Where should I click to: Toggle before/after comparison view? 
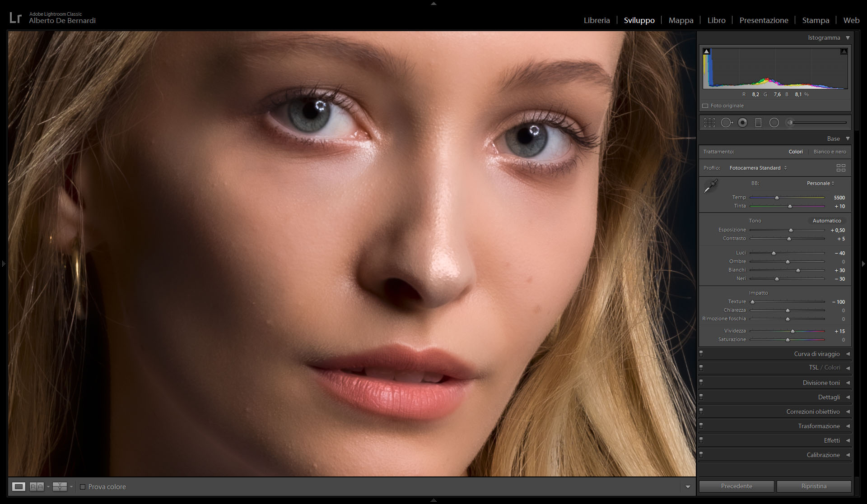click(x=37, y=486)
